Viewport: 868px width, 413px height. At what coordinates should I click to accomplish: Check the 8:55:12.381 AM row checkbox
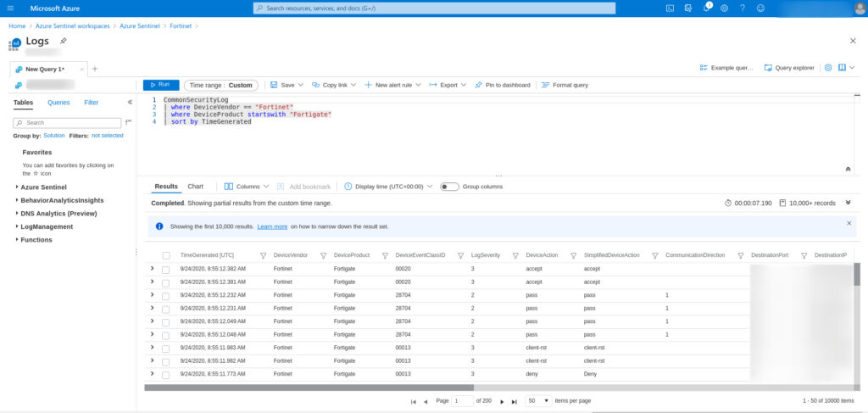pos(165,283)
